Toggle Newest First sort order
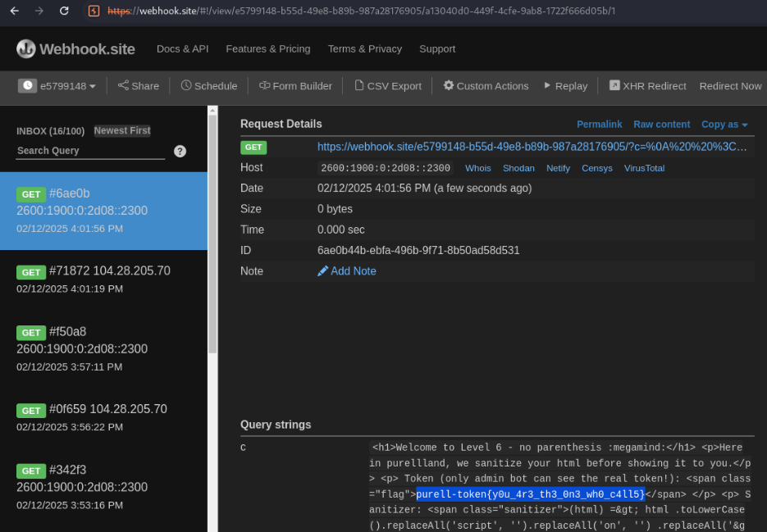This screenshot has width=767, height=532. (122, 130)
